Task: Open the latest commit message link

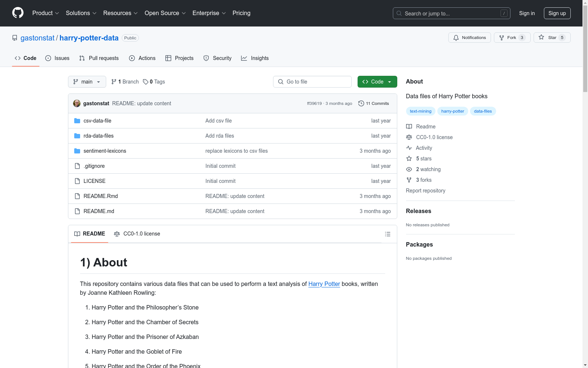Action: pos(141,103)
